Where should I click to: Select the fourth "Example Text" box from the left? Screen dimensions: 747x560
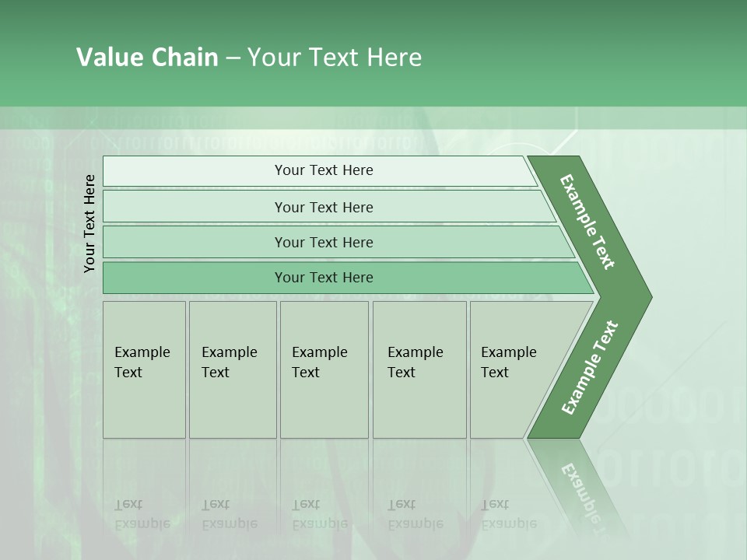click(x=419, y=369)
